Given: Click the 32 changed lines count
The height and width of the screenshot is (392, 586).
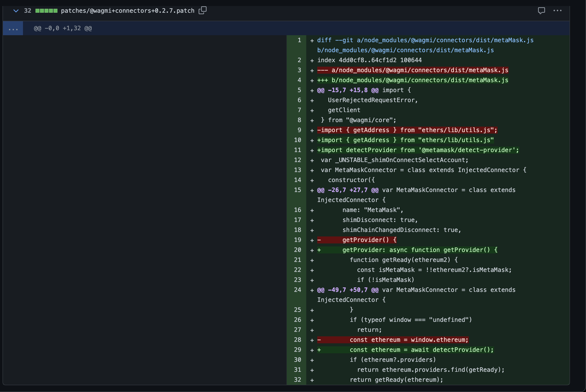Looking at the screenshot, I should point(27,11).
